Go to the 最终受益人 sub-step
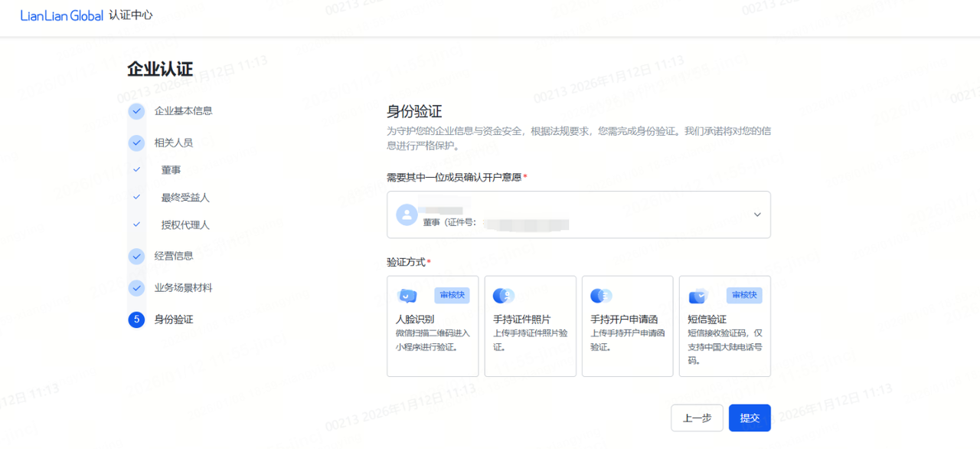Screen dimensions: 980x449 pos(185,198)
